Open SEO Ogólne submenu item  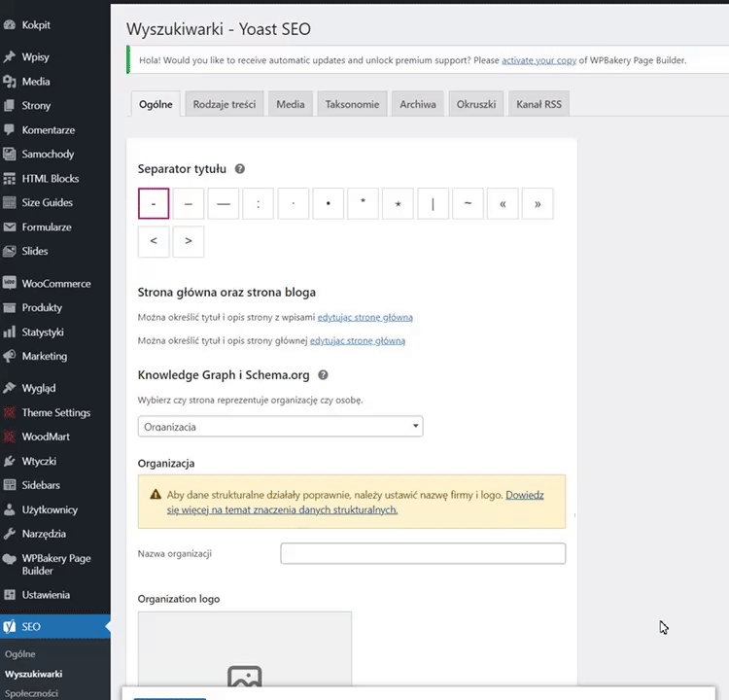(20, 654)
